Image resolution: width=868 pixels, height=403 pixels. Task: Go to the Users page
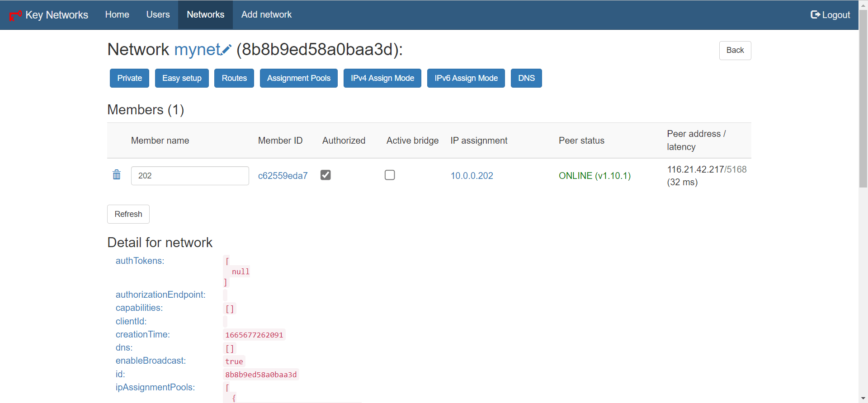[x=158, y=15]
